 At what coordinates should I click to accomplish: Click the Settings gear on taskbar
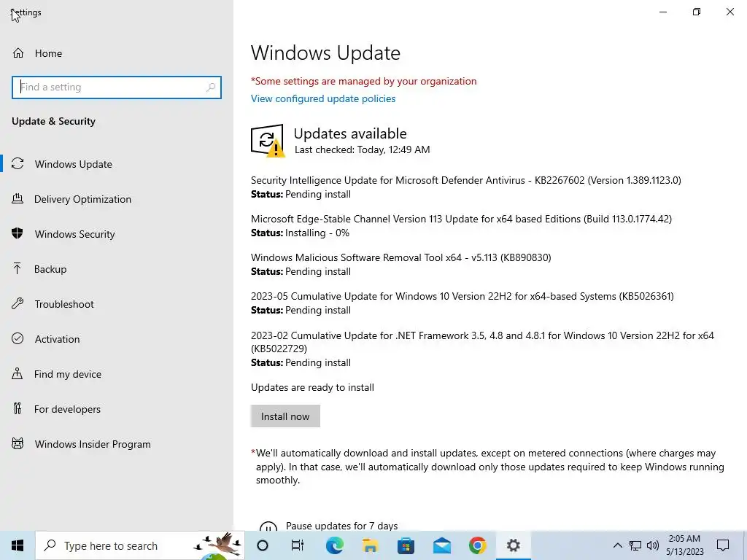click(513, 545)
